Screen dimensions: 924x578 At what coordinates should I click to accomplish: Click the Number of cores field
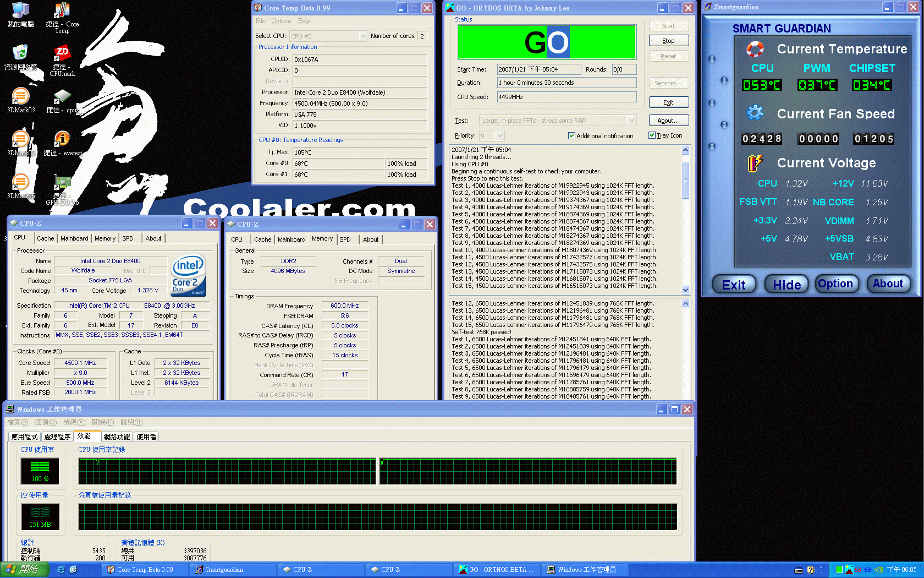(422, 36)
